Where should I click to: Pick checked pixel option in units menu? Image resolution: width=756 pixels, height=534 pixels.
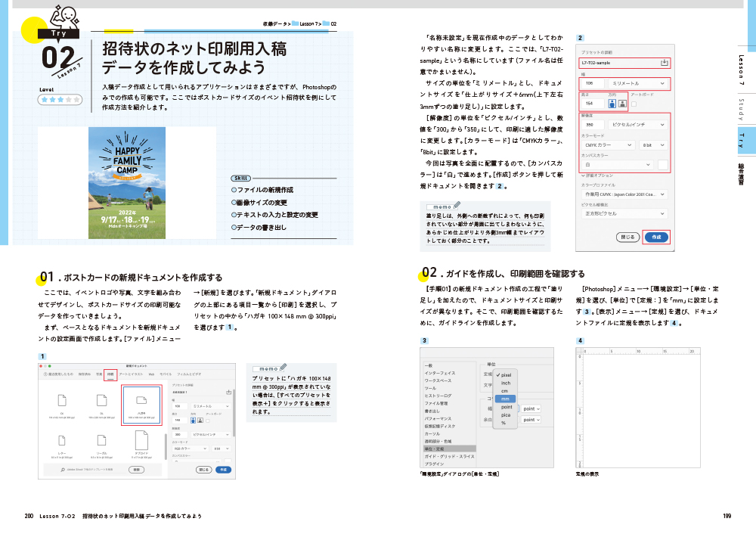point(505,375)
